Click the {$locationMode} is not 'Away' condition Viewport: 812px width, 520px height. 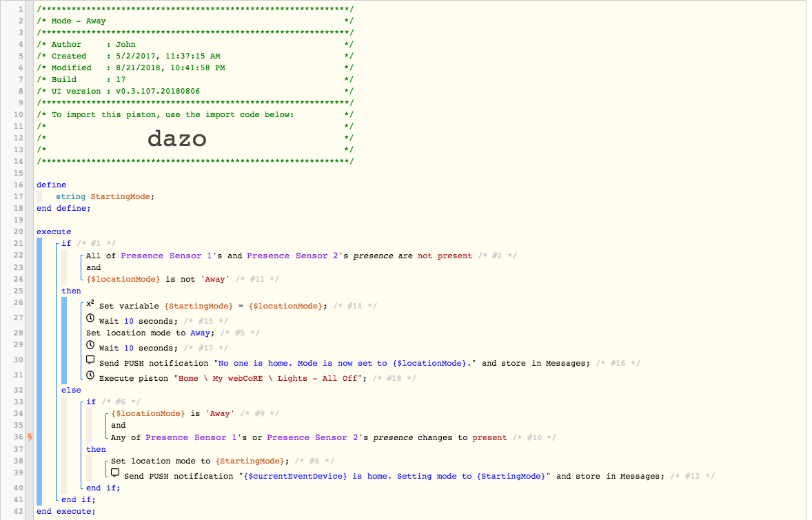pyautogui.click(x=158, y=280)
